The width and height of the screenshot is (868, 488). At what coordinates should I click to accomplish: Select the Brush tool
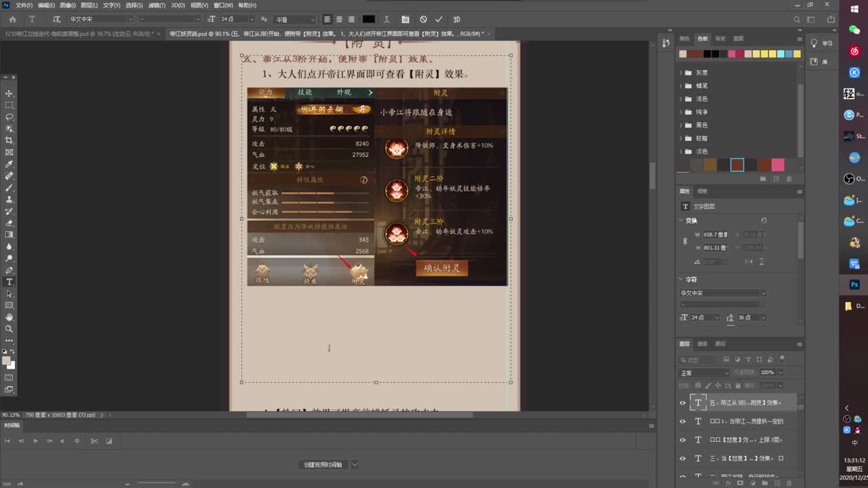tap(9, 188)
